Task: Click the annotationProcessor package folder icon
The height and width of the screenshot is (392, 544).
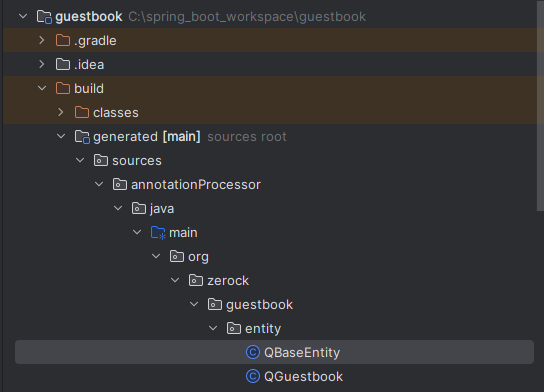Action: click(120, 184)
